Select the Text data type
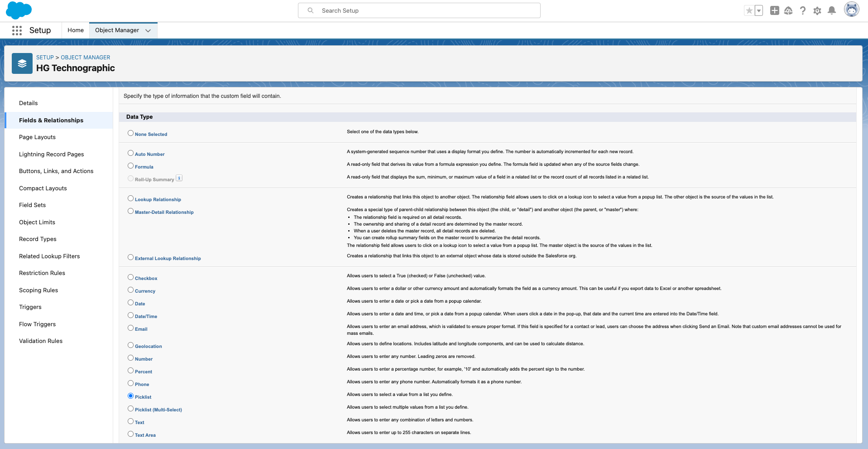The height and width of the screenshot is (449, 868). coord(130,421)
